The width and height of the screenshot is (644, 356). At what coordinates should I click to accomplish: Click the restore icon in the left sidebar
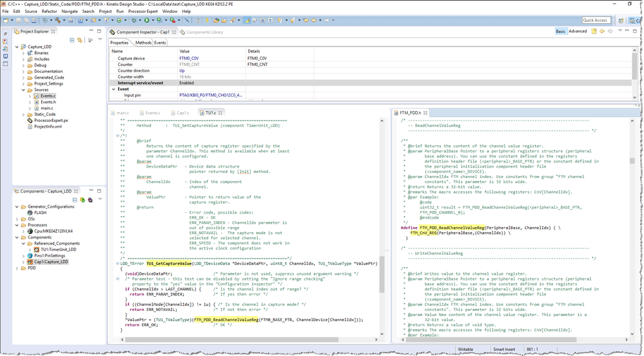coord(5,34)
